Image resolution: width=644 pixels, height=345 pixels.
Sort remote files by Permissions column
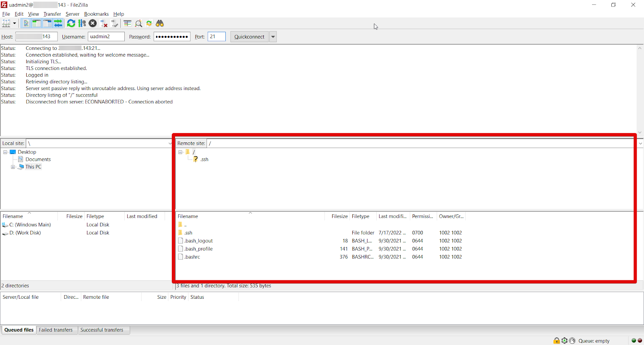click(x=423, y=216)
